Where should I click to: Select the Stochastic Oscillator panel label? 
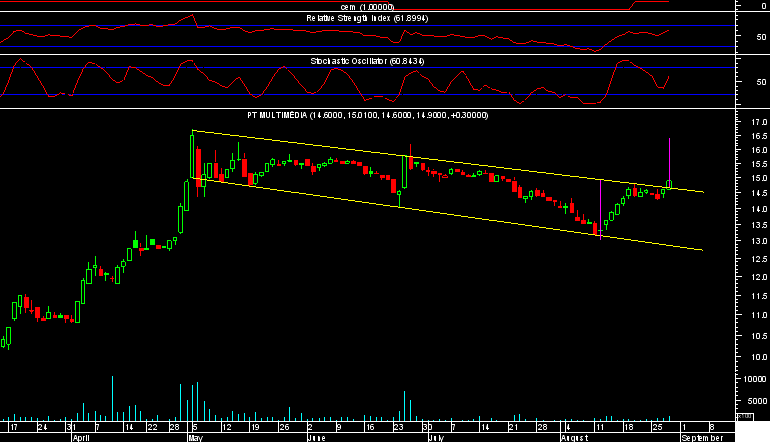[367, 61]
